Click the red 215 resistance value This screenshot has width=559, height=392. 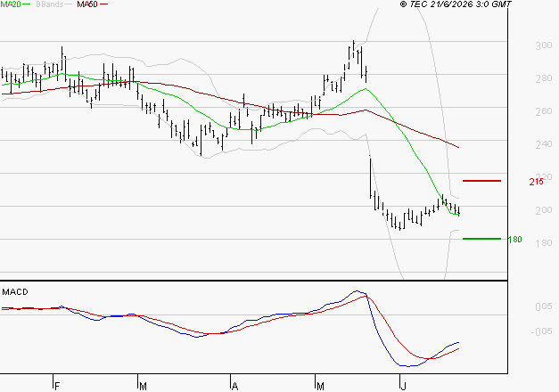tap(536, 182)
